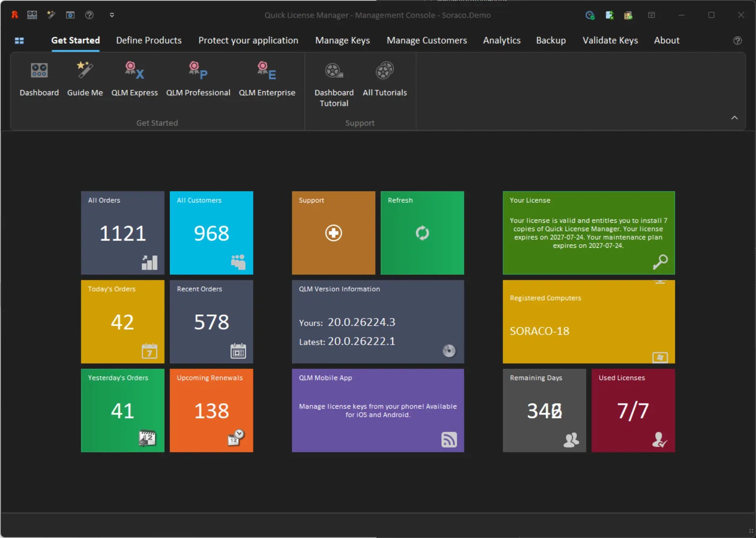This screenshot has height=538, width=756.
Task: Click the ribbon display options icon in title bar
Action: click(x=652, y=15)
